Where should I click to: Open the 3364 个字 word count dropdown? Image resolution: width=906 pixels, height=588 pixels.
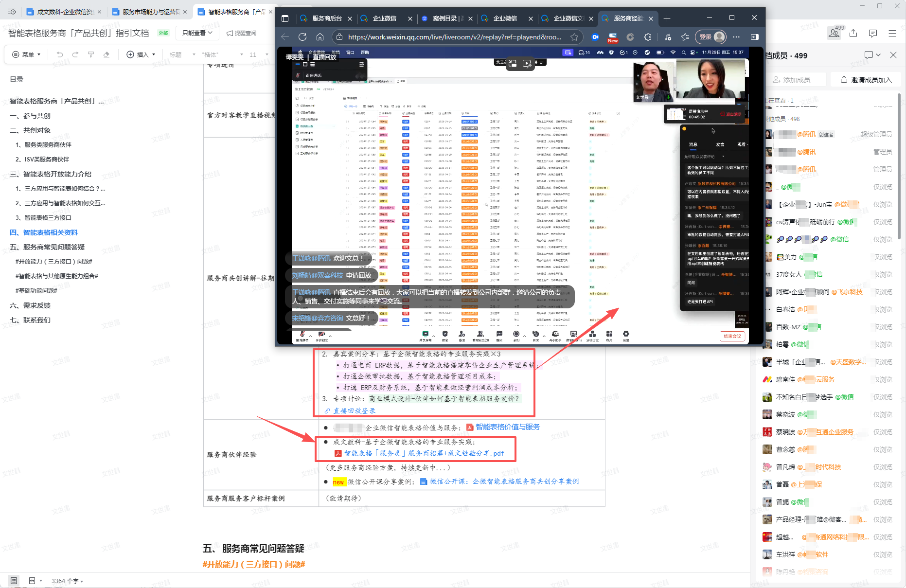pos(68,581)
